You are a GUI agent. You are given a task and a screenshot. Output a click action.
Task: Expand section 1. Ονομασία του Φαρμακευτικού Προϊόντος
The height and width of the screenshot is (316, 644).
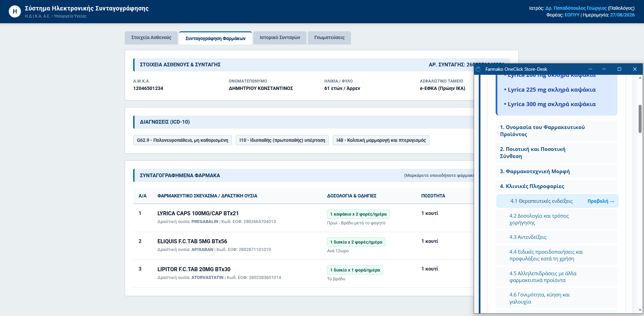(557, 131)
